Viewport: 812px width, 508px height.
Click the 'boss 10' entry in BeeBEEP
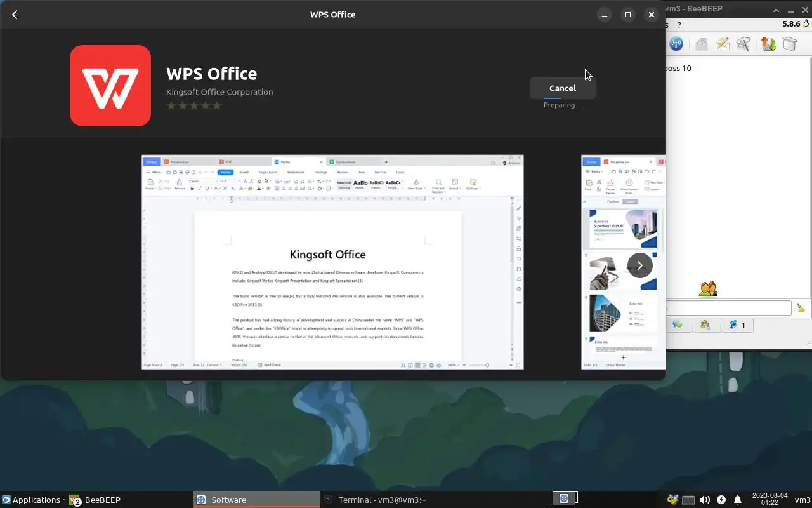[x=678, y=68]
